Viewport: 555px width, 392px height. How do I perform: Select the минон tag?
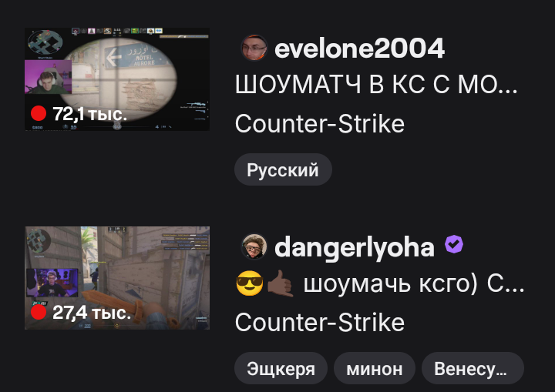click(375, 368)
